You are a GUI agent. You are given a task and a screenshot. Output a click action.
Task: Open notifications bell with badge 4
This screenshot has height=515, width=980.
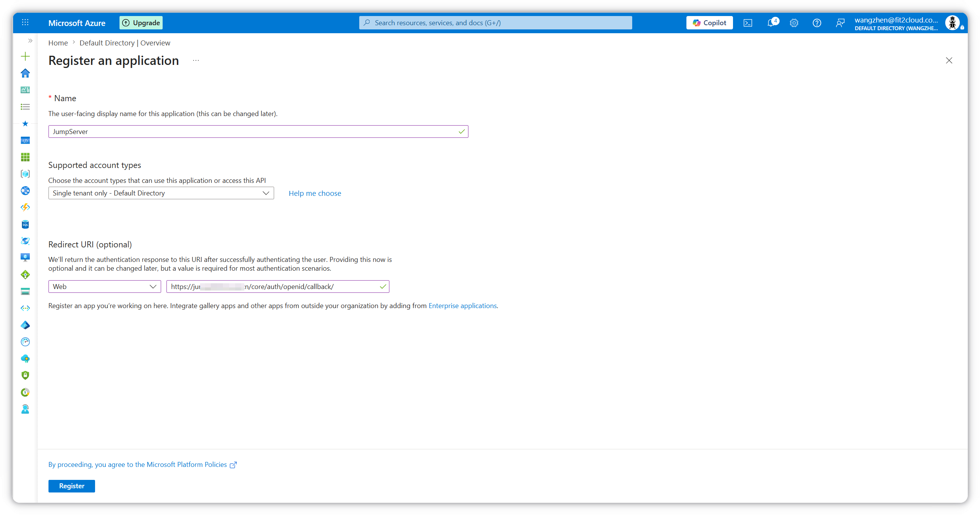tap(772, 23)
